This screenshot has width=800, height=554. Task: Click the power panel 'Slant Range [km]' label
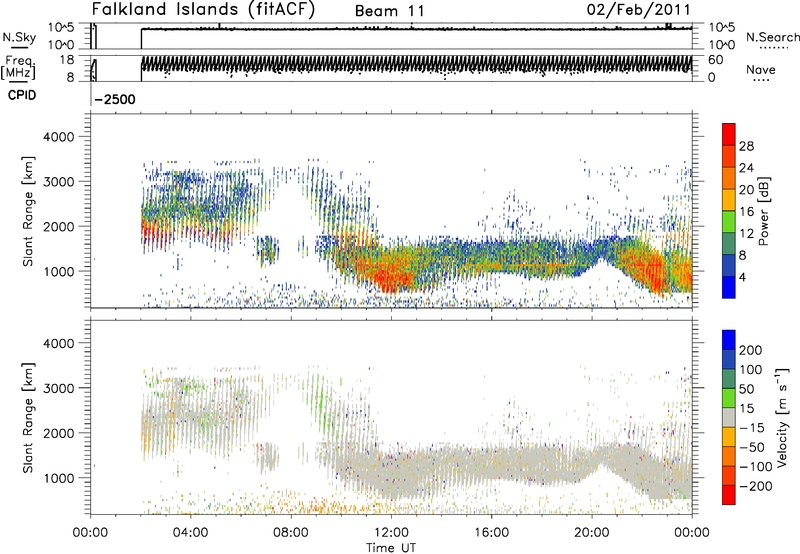coord(28,211)
